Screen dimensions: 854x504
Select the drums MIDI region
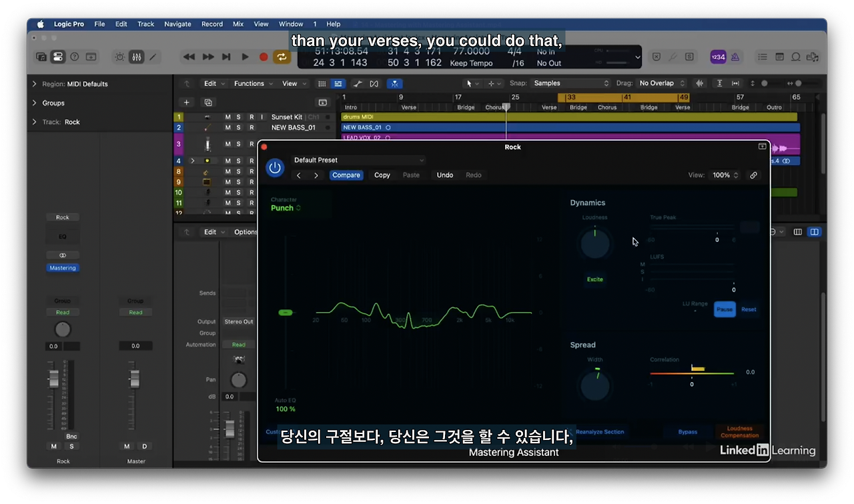[x=569, y=117]
